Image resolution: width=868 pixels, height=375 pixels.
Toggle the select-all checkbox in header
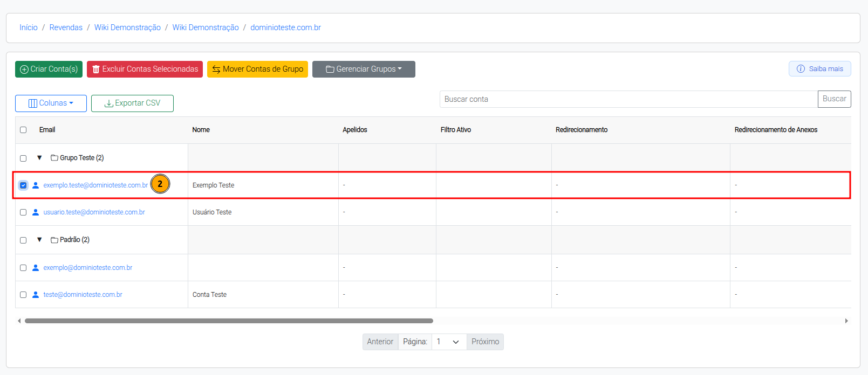pyautogui.click(x=23, y=130)
